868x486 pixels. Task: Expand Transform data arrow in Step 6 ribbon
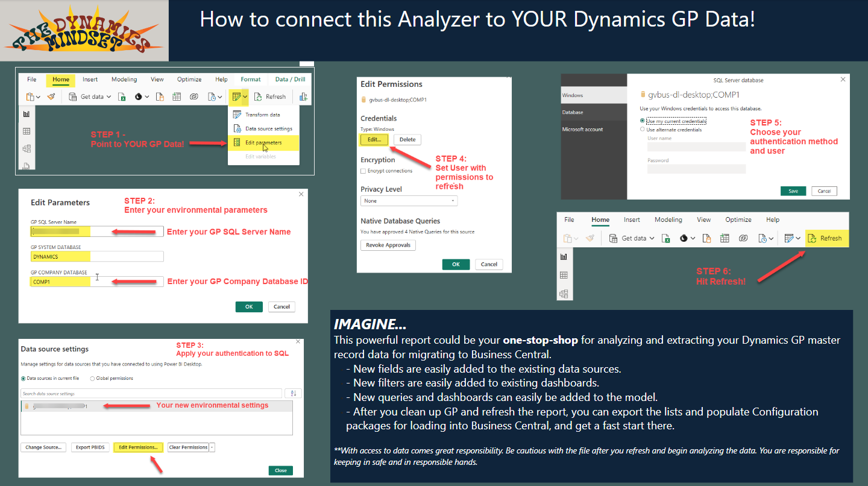pos(798,238)
